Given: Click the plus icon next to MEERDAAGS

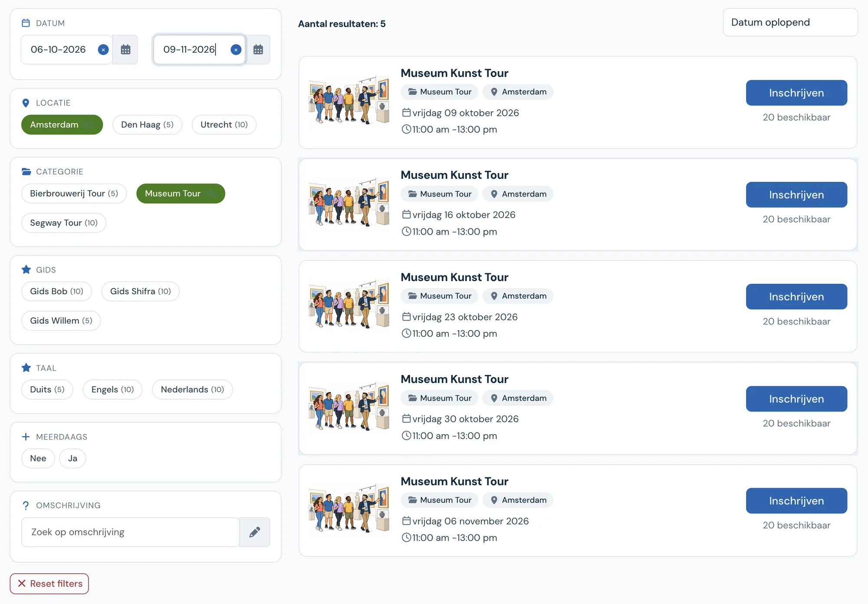Looking at the screenshot, I should click(x=26, y=437).
